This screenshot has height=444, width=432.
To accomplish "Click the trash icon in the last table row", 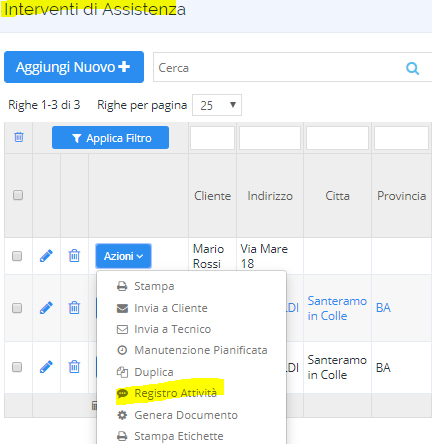I will coord(74,367).
